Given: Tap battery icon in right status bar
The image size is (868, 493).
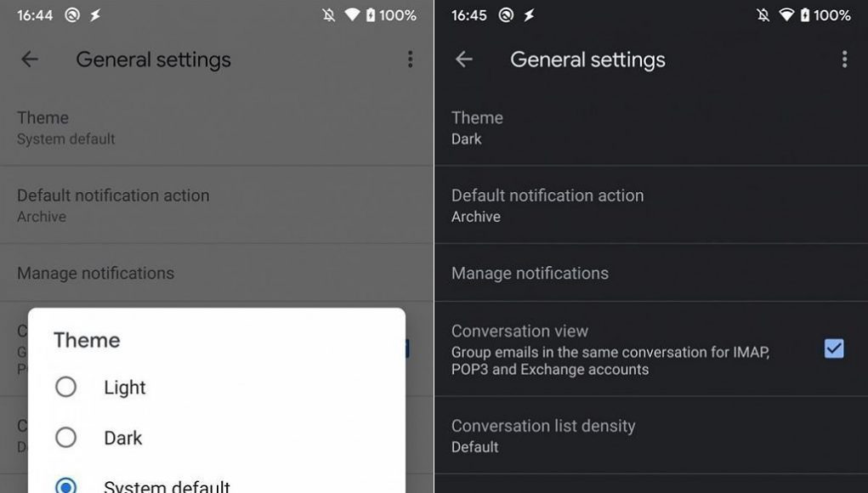Looking at the screenshot, I should [x=805, y=15].
